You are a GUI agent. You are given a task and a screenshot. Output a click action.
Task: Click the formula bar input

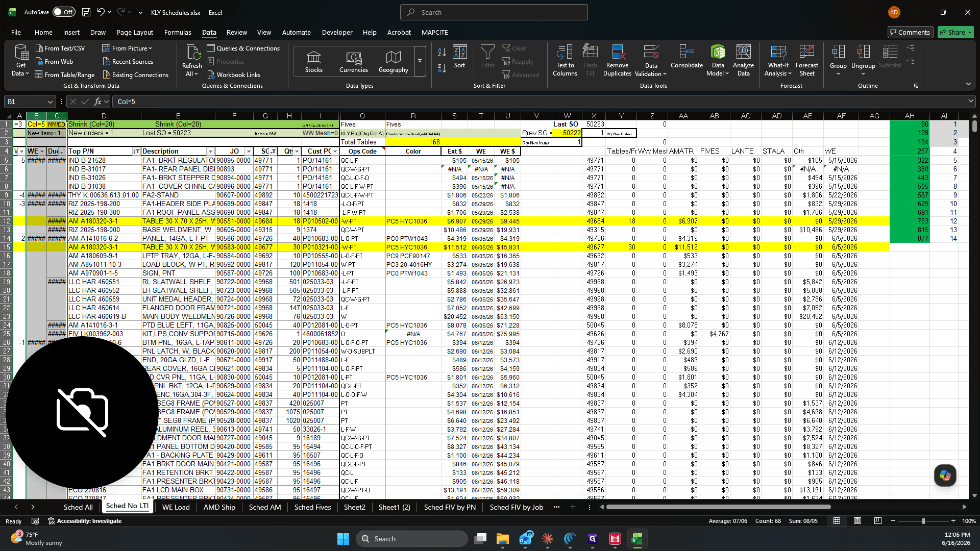pyautogui.click(x=540, y=102)
